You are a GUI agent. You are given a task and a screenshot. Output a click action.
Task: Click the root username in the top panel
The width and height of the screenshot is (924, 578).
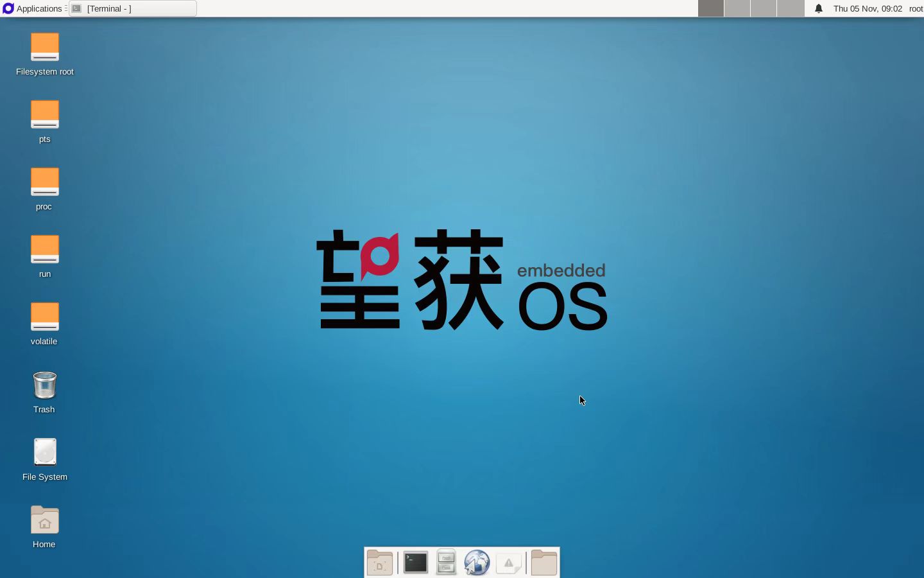point(916,8)
